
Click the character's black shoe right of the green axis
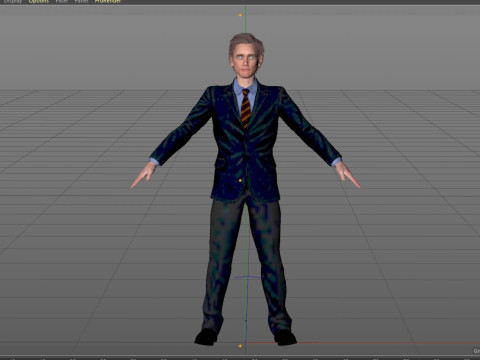(285, 337)
